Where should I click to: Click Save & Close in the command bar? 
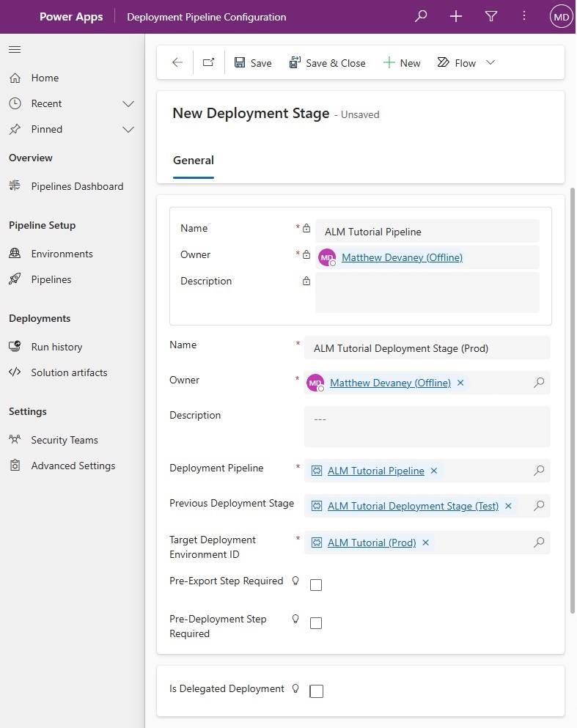click(x=327, y=62)
